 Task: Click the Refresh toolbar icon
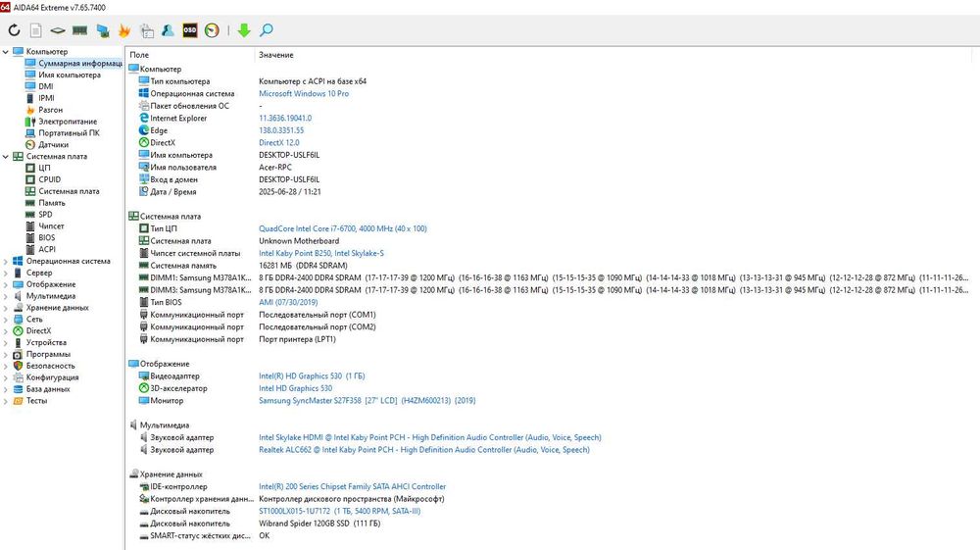pyautogui.click(x=14, y=30)
